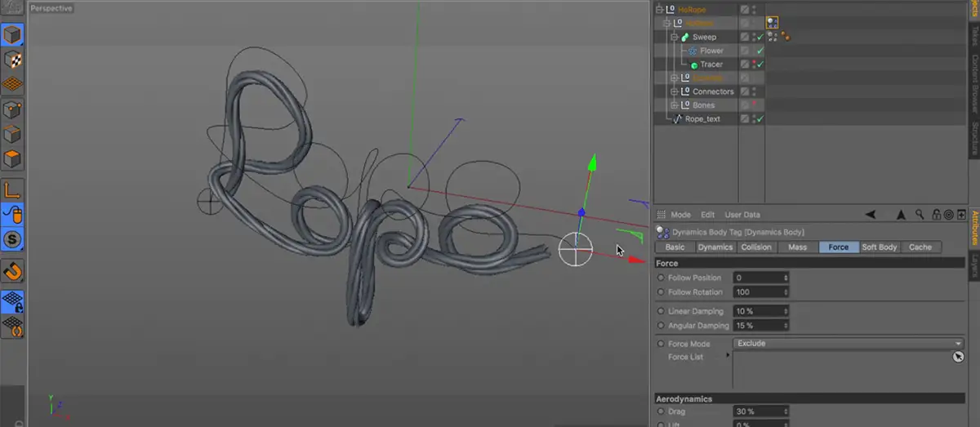Select the Model mode cube icon
This screenshot has width=980, height=427.
[x=13, y=34]
